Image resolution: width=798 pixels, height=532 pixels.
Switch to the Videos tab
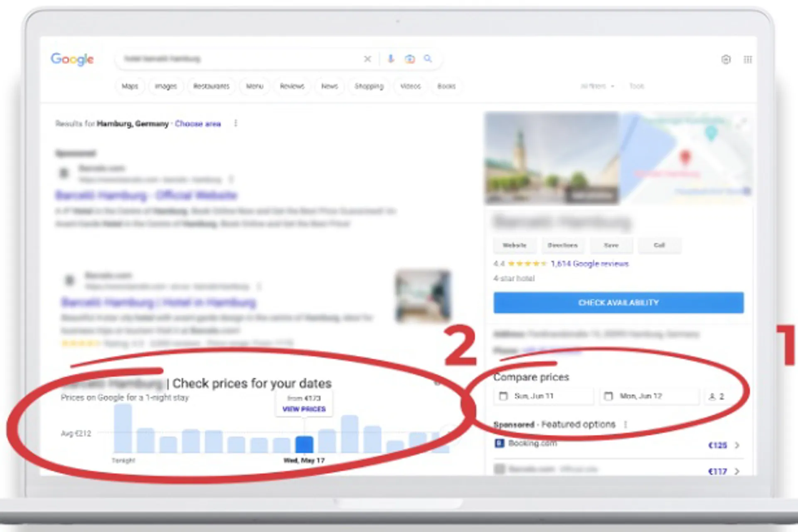[x=411, y=86]
